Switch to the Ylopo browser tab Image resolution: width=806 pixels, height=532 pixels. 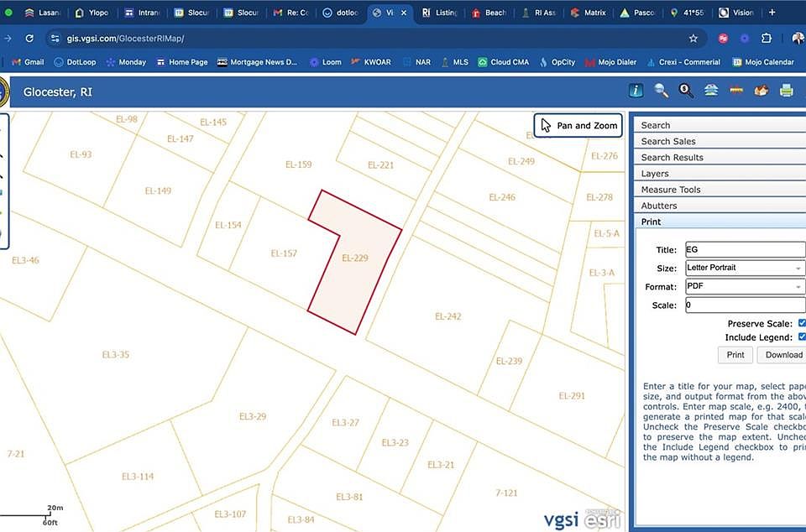pyautogui.click(x=92, y=13)
